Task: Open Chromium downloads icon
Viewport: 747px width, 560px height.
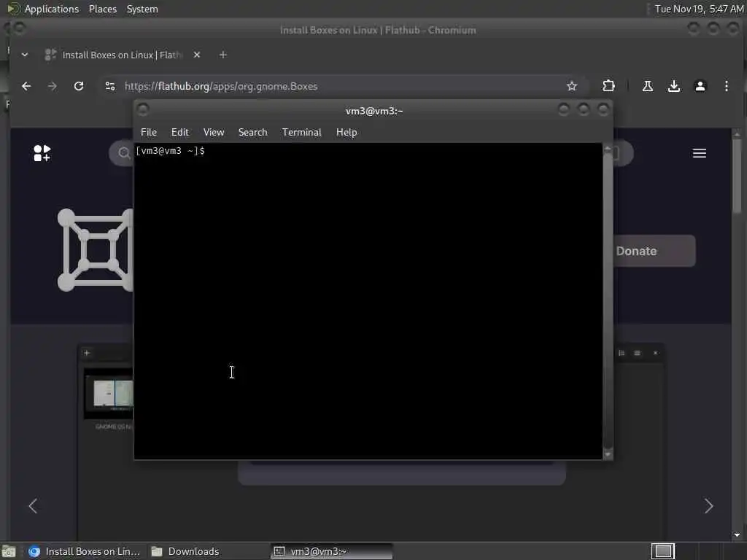Action: [673, 86]
